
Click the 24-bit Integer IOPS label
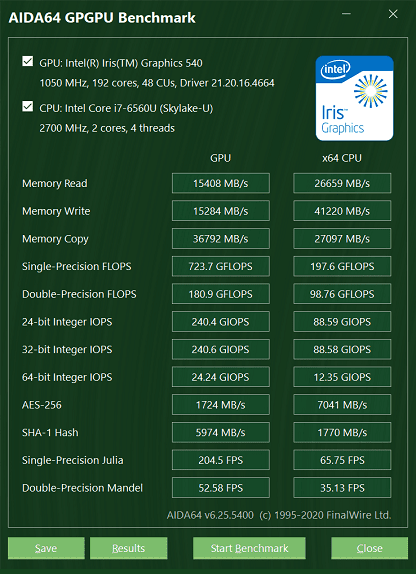tap(67, 322)
